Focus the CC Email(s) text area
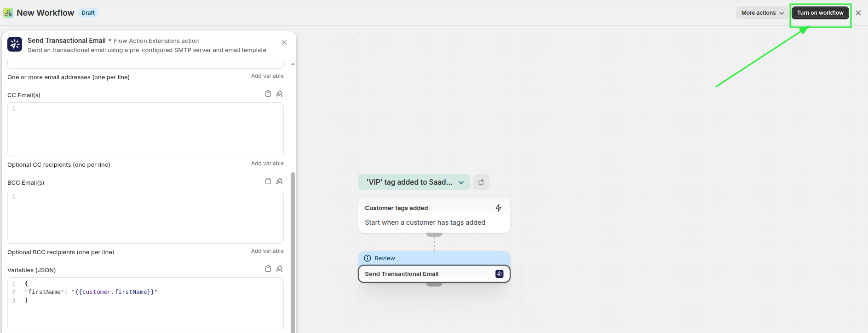 [145, 129]
